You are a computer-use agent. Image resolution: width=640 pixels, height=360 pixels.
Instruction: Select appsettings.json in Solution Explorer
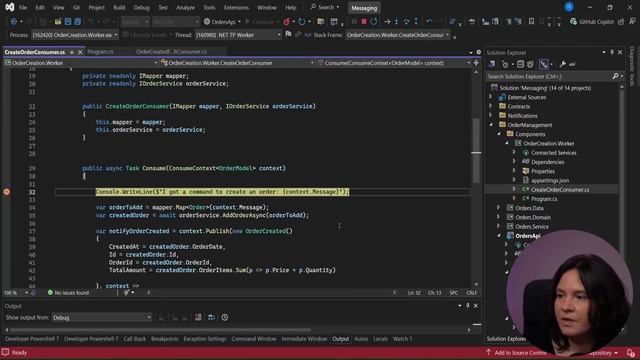pos(550,180)
